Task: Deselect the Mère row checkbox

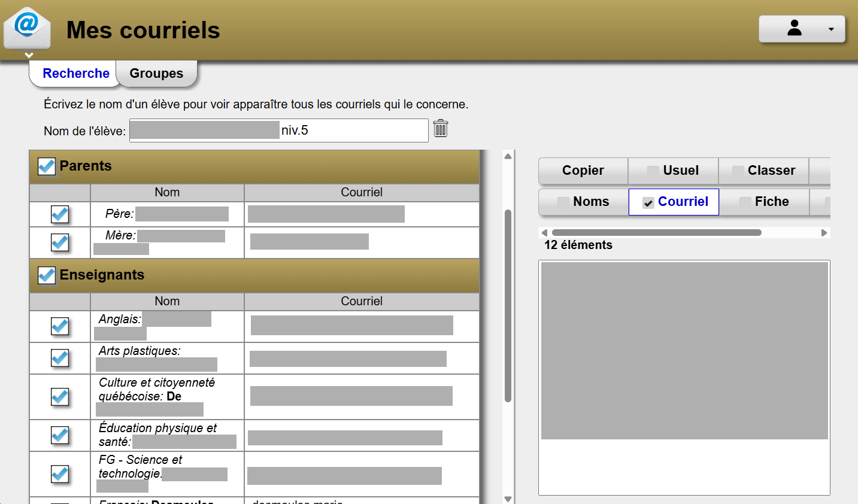Action: pos(60,242)
